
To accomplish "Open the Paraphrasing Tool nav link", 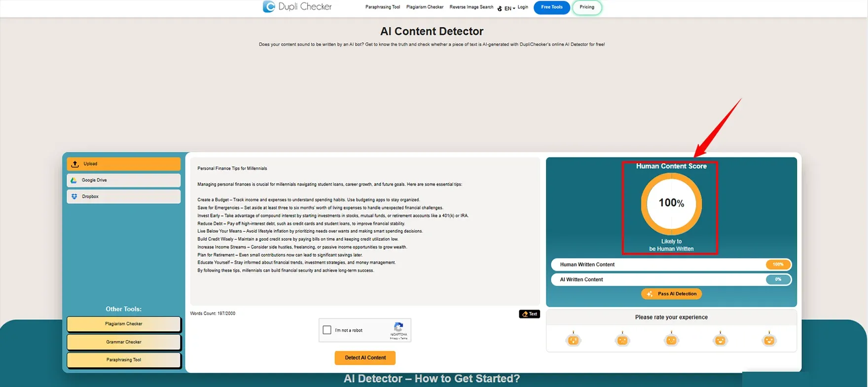I will tap(382, 7).
